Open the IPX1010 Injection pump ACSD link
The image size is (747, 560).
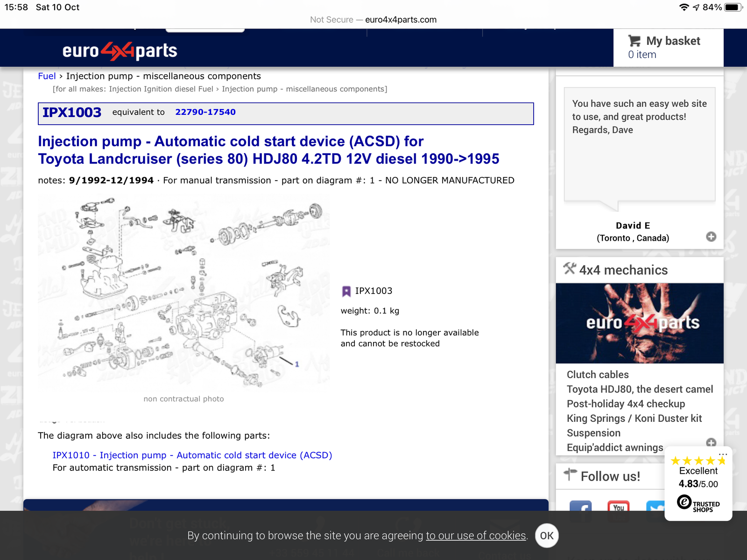point(192,455)
